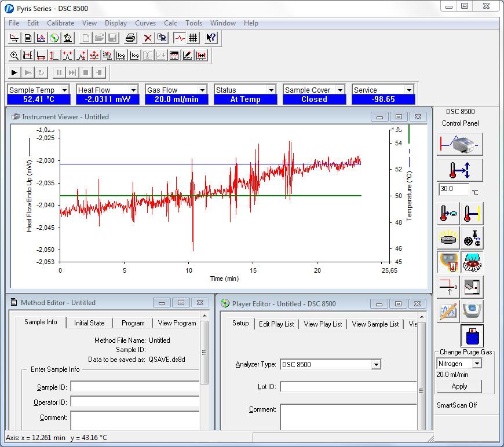Expand the Analyzer Type combo box
Image resolution: width=504 pixels, height=447 pixels.
(x=375, y=365)
